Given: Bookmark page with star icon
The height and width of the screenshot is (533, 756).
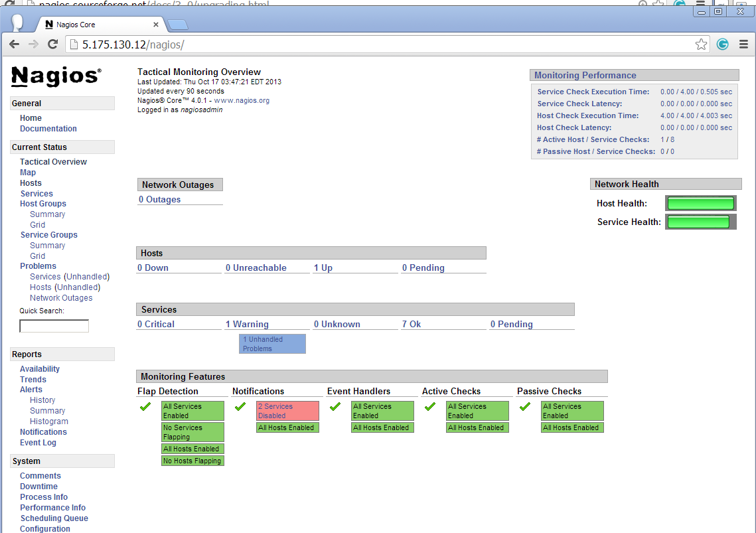Looking at the screenshot, I should coord(701,44).
